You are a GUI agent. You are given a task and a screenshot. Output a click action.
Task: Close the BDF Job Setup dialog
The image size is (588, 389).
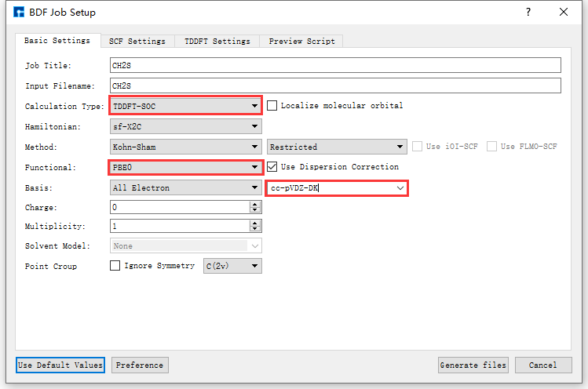click(563, 13)
